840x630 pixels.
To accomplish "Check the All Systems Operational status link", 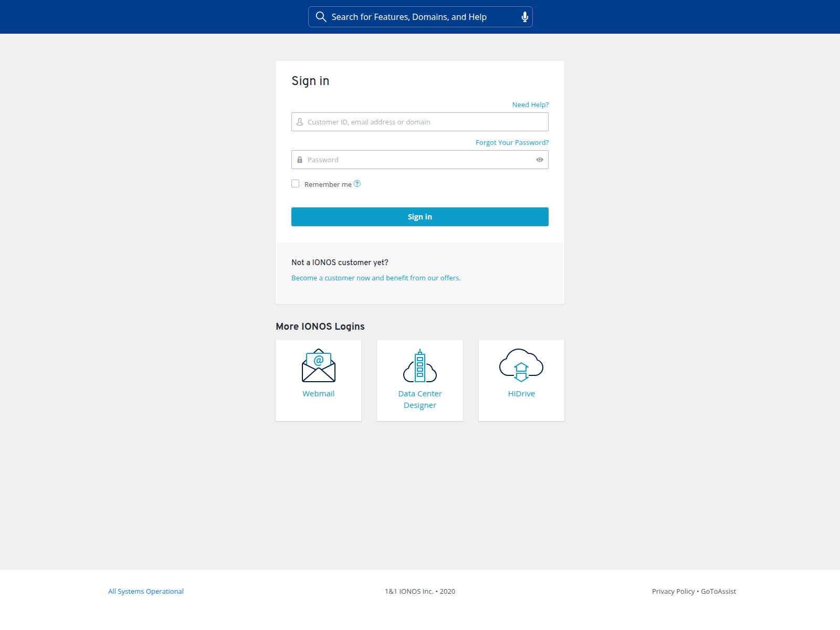I will [146, 592].
